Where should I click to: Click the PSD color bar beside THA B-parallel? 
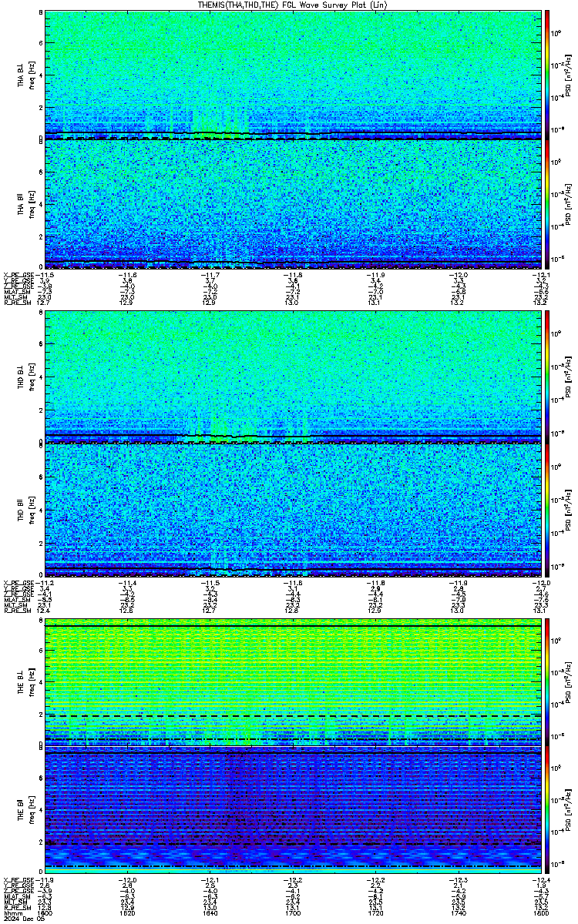(547, 204)
